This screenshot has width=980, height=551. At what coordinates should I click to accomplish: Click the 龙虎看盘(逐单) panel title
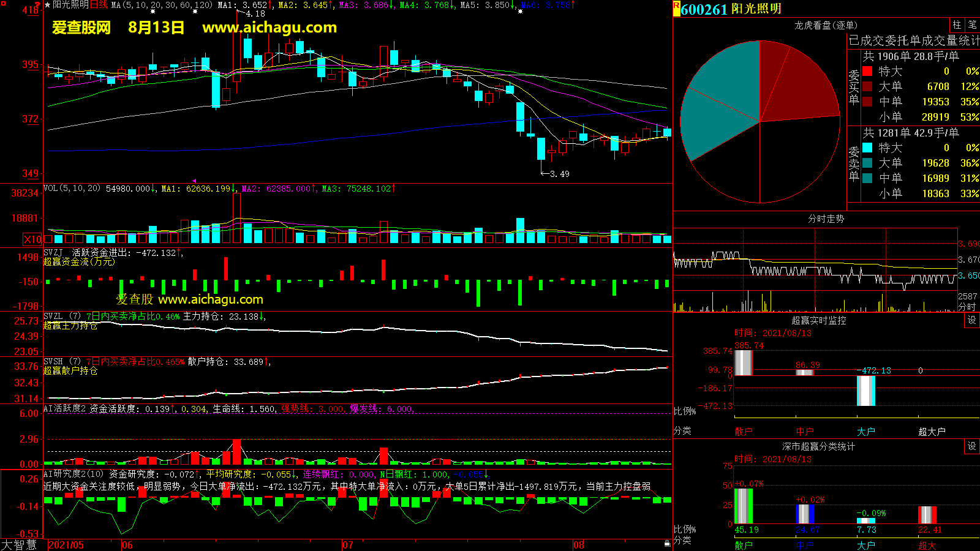coord(826,25)
